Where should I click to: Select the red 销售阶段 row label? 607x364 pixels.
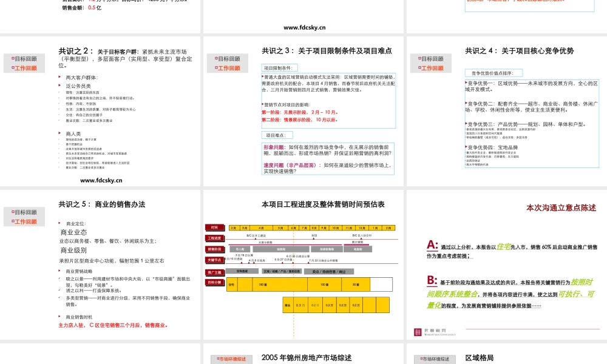click(x=214, y=249)
